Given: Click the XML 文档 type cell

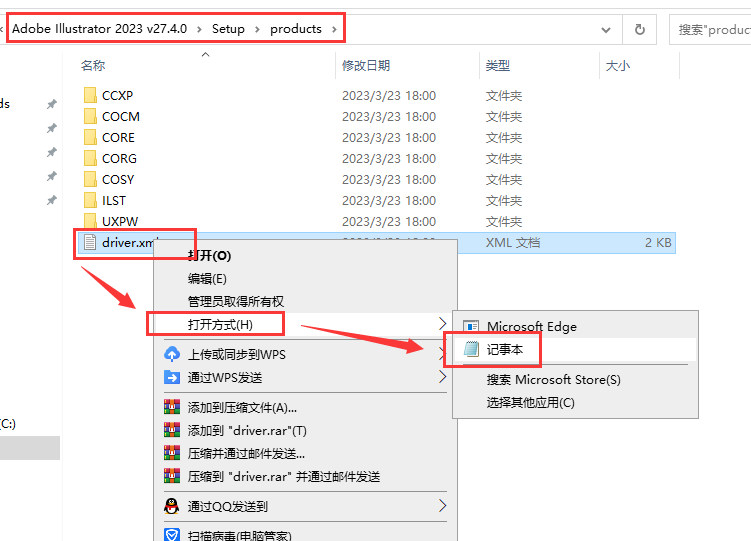Looking at the screenshot, I should pos(513,242).
